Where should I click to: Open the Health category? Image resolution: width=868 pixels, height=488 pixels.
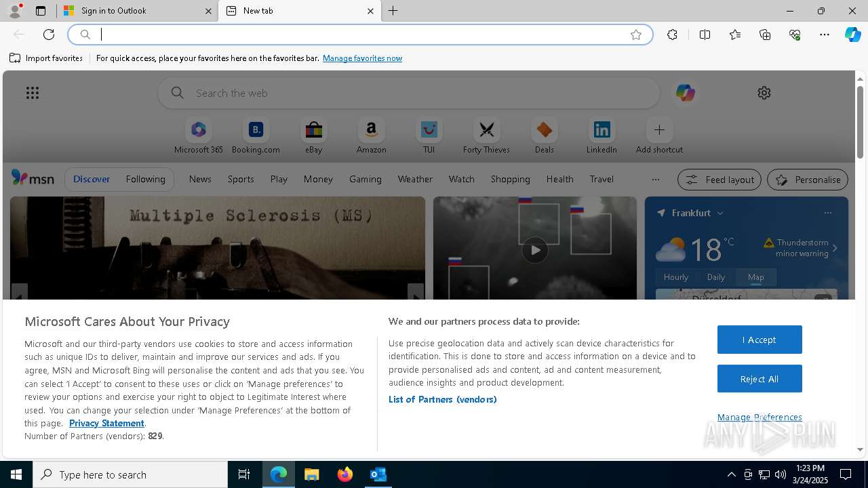[559, 179]
